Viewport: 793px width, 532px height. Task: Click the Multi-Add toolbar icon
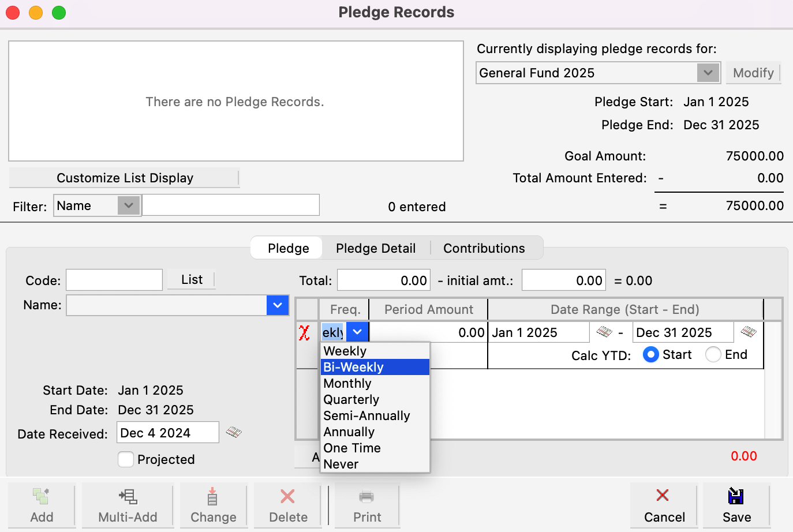click(x=128, y=496)
